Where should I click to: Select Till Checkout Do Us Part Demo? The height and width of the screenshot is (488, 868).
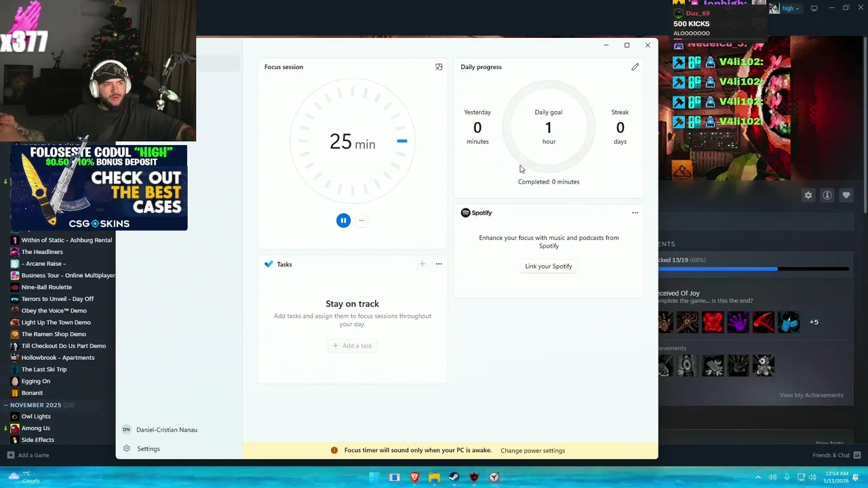point(63,346)
